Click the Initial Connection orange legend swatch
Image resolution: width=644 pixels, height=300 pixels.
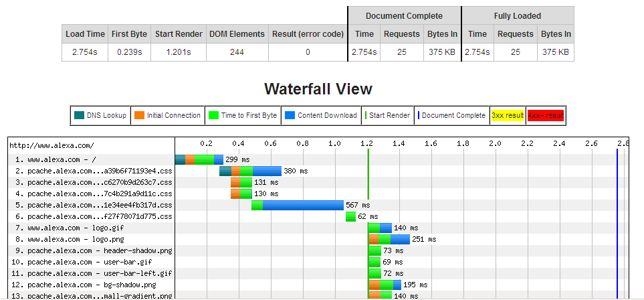(x=139, y=116)
